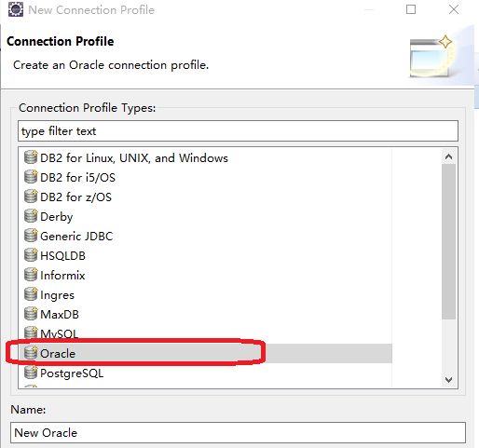Choose MySQL in the profile types list

pos(59,333)
